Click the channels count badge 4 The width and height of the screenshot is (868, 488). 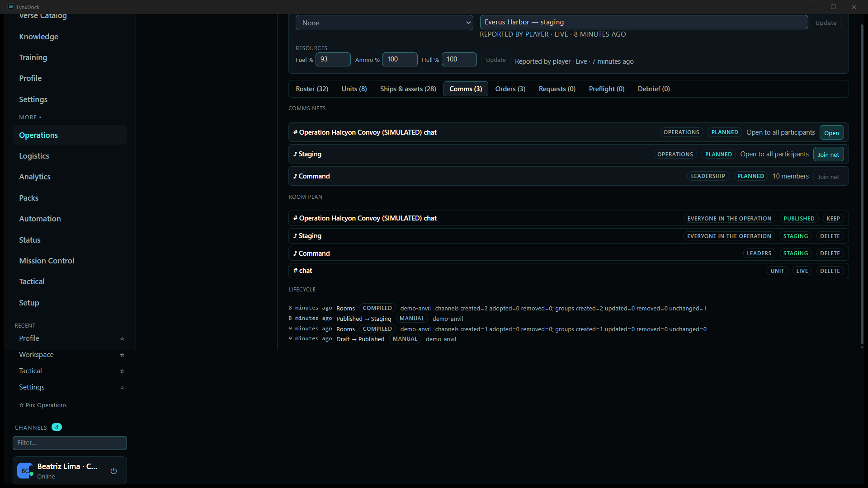pos(57,427)
